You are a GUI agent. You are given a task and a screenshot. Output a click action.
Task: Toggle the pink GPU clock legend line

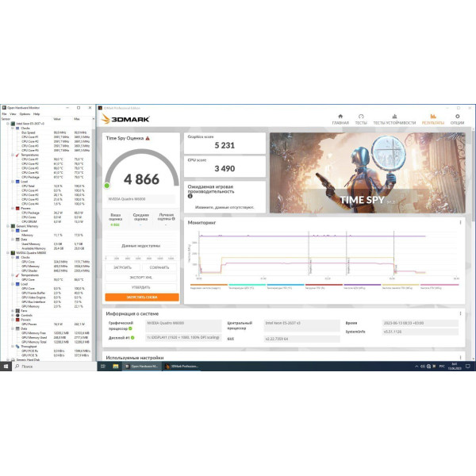coord(440,286)
